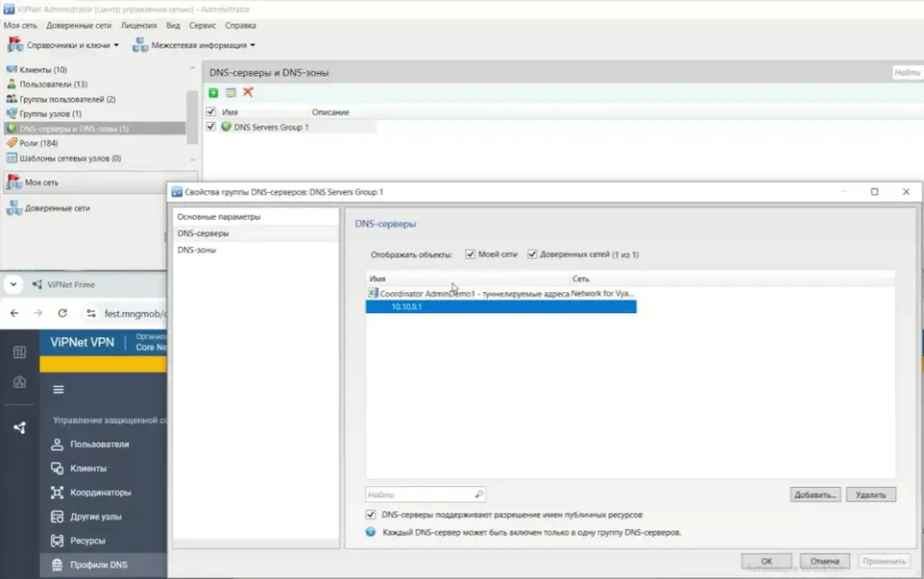Click the edit properties toolbar icon
This screenshot has height=579, width=924.
(x=231, y=93)
